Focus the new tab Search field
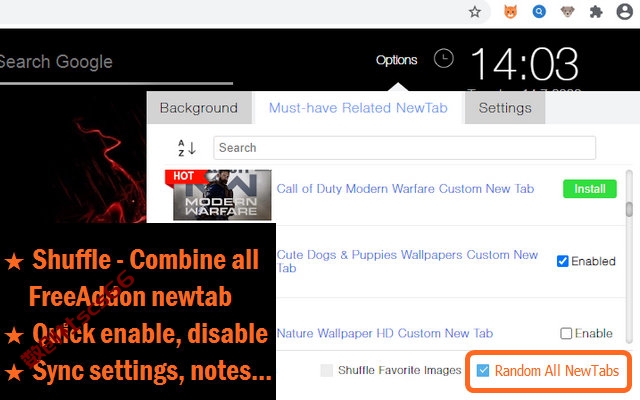640x400 pixels. click(x=404, y=148)
